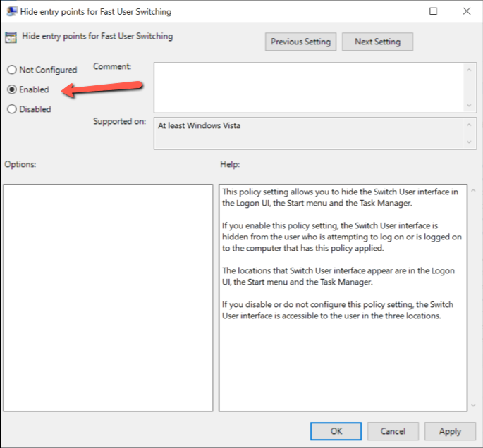The width and height of the screenshot is (483, 448).
Task: Click the 'This policy setting allows' help paragraph
Action: point(340,197)
